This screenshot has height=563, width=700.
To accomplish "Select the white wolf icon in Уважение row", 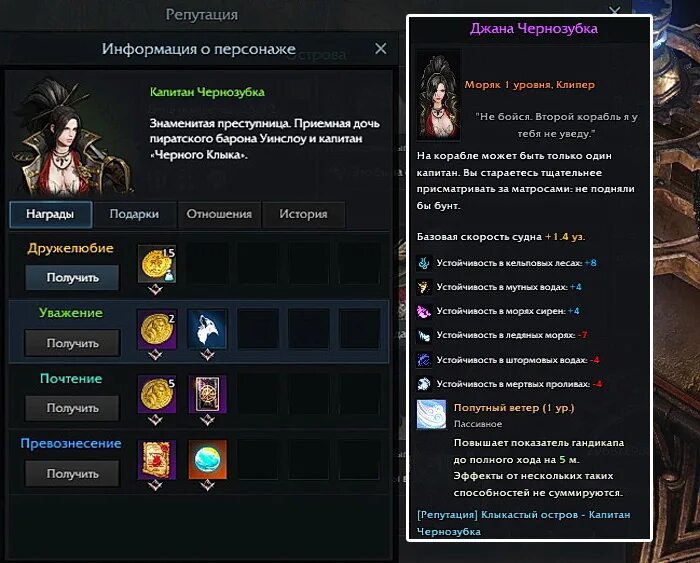I will click(x=208, y=329).
